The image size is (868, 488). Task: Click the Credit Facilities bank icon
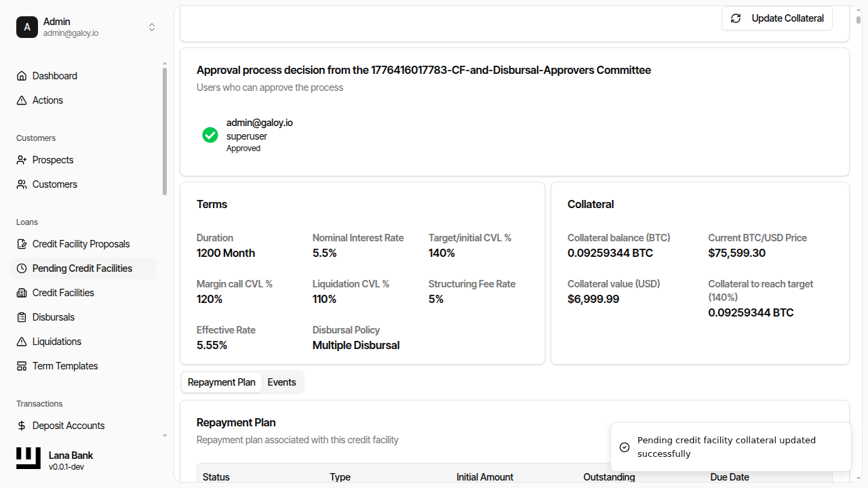point(22,293)
